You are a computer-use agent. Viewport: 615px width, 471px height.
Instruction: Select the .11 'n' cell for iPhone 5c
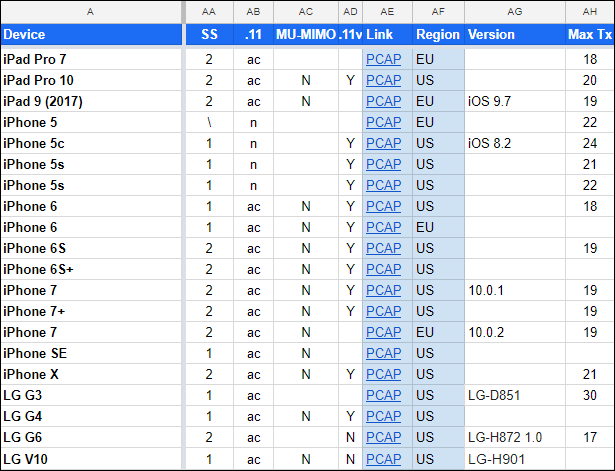pos(253,143)
